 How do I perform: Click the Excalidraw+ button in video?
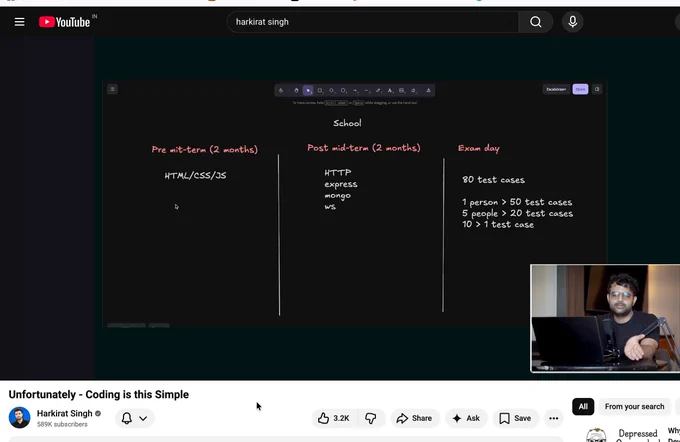pyautogui.click(x=556, y=89)
